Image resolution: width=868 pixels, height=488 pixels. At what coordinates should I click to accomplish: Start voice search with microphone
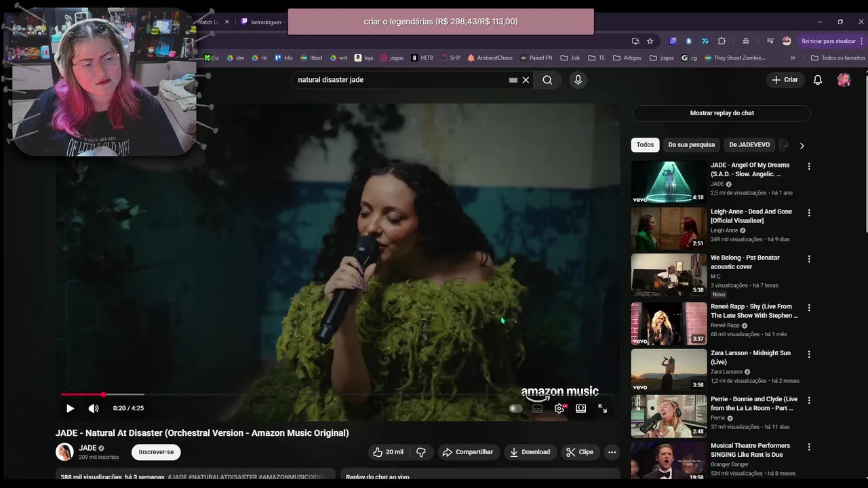[x=578, y=80]
